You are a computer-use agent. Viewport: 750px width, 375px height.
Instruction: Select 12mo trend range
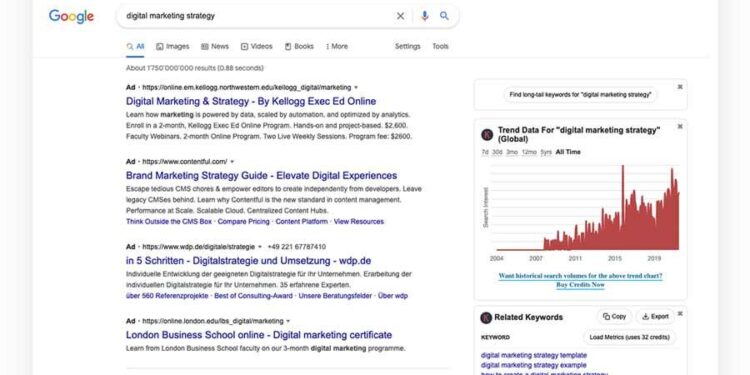coord(529,152)
